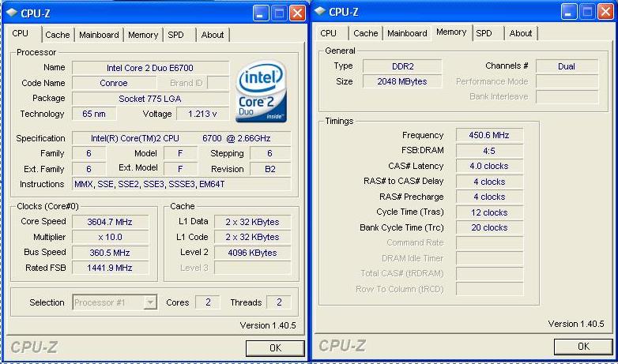Click the empty Performance Mode field

click(567, 81)
